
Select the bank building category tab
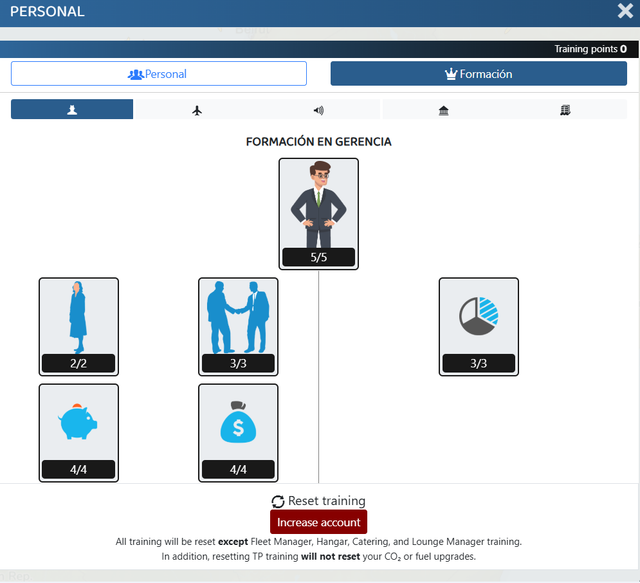[x=443, y=110]
